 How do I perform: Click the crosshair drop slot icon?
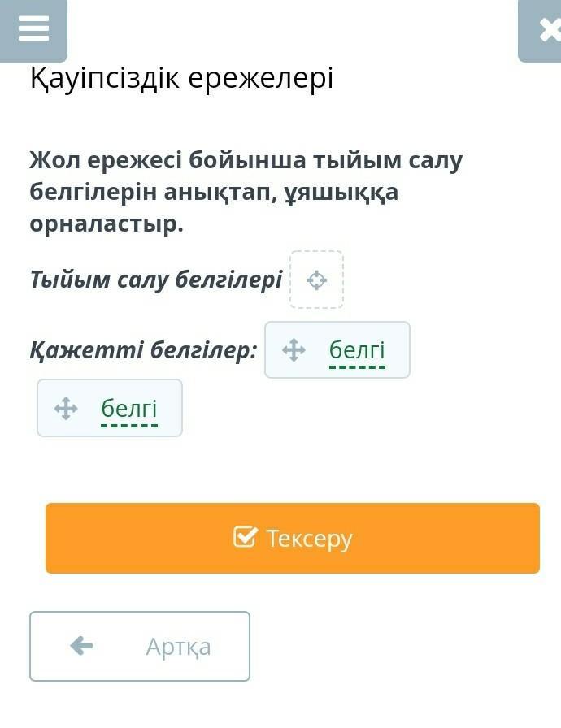point(316,280)
